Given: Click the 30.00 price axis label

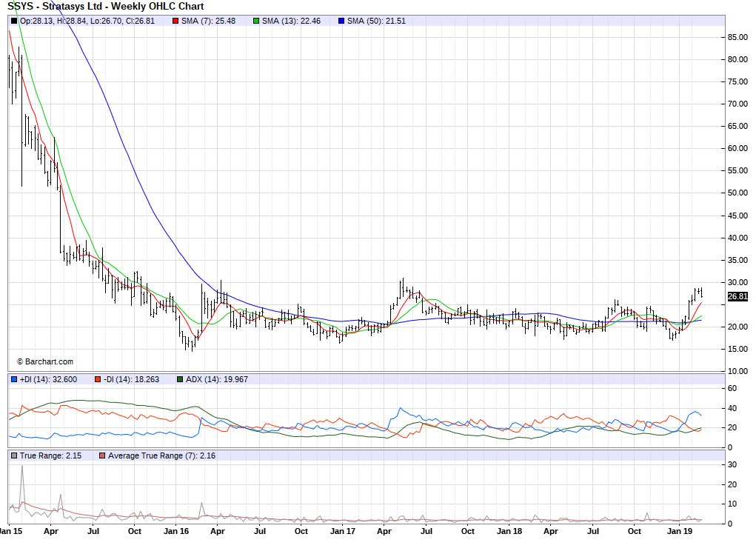Looking at the screenshot, I should (737, 282).
